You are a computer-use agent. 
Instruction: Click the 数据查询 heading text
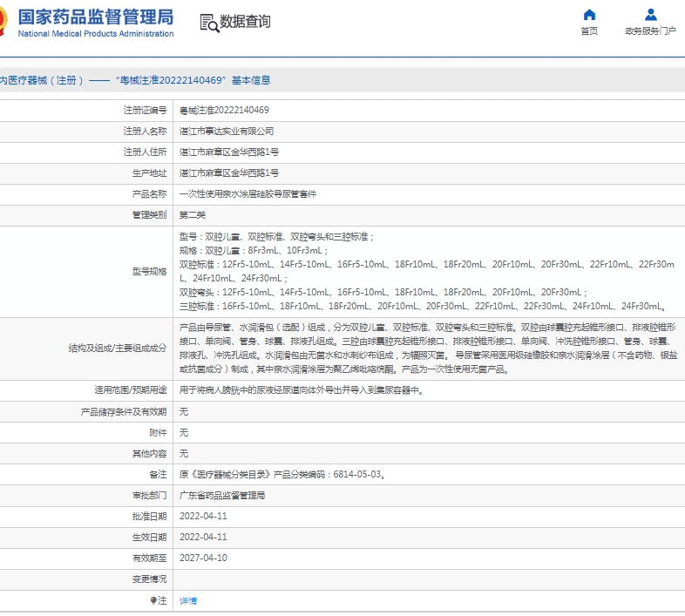click(245, 22)
